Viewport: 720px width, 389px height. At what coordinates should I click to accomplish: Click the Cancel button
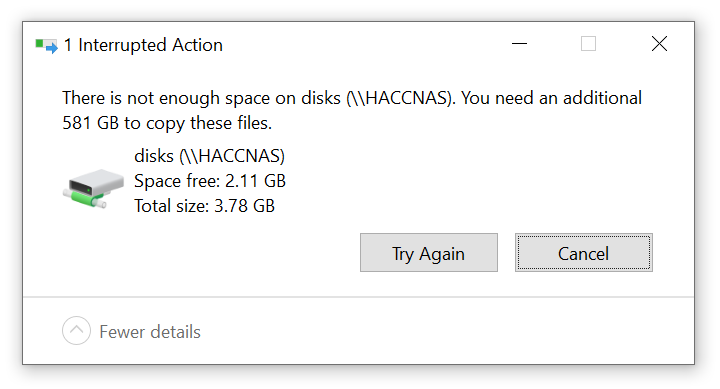pyautogui.click(x=584, y=253)
